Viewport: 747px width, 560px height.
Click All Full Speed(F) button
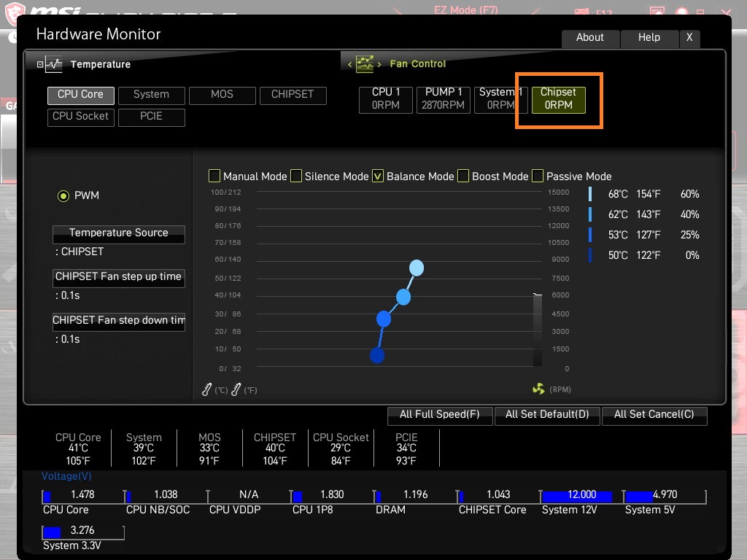pyautogui.click(x=440, y=415)
